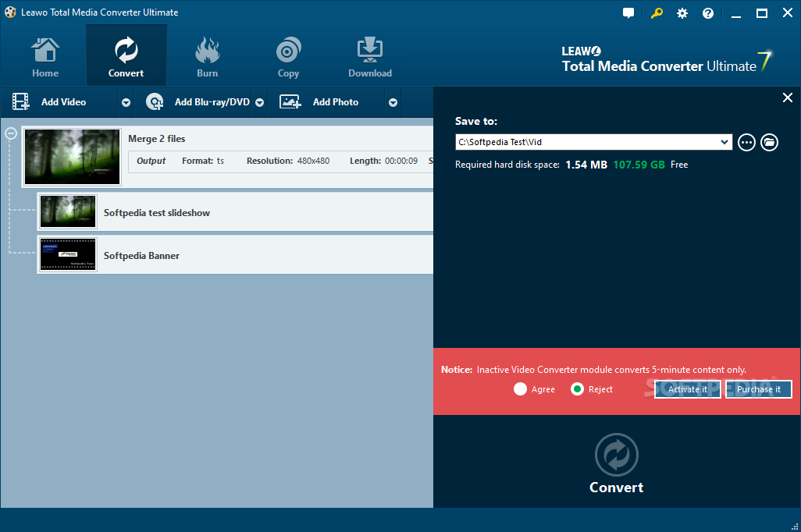801x532 pixels.
Task: Click the Add Video button
Action: pyautogui.click(x=59, y=102)
